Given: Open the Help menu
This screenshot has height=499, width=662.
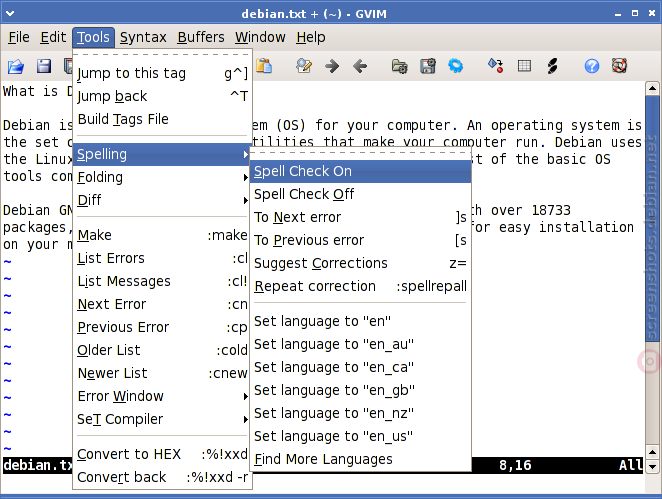Looking at the screenshot, I should tap(311, 37).
